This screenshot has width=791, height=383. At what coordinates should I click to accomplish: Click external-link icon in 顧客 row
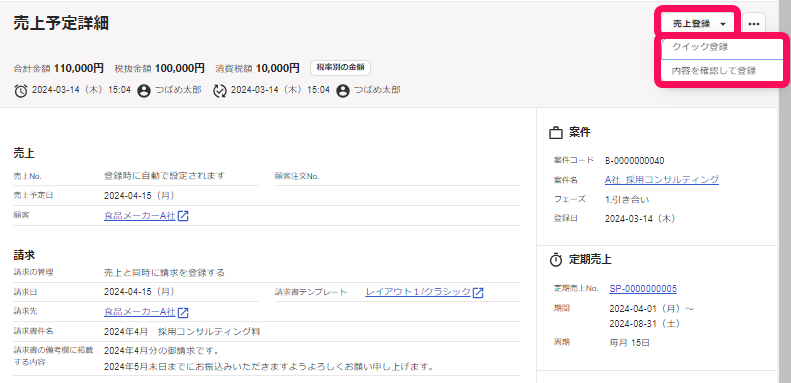point(183,216)
